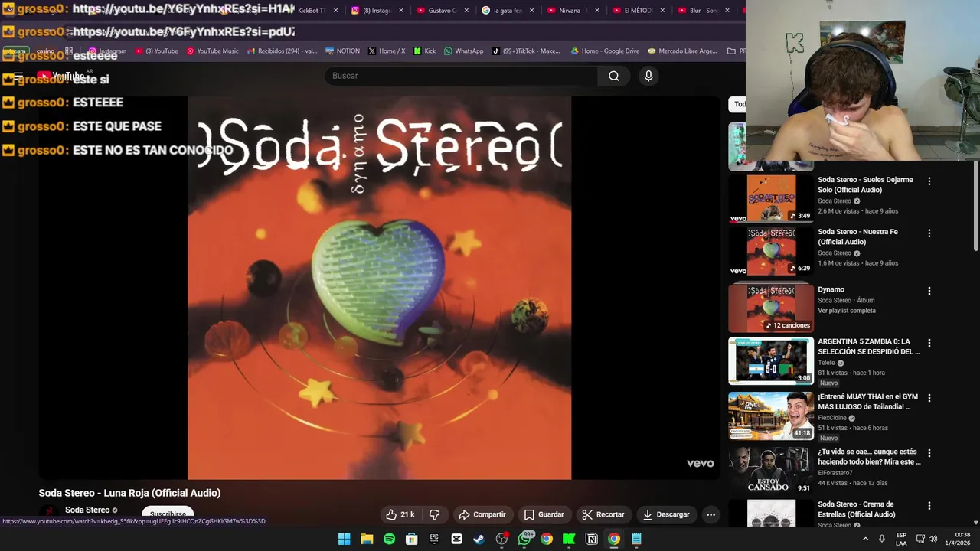Image resolution: width=980 pixels, height=551 pixels.
Task: Open the WhatsApp bookmark
Action: 463,51
